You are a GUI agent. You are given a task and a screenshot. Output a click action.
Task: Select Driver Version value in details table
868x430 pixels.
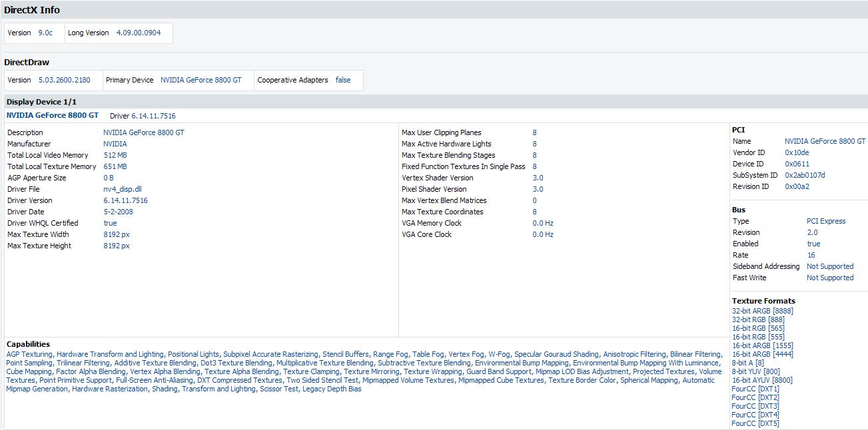[x=125, y=200]
